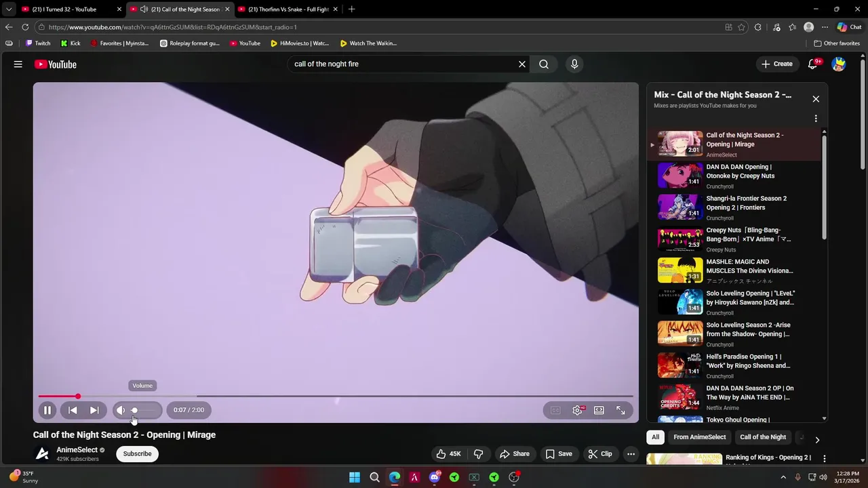Like the video (45K)

click(x=449, y=454)
